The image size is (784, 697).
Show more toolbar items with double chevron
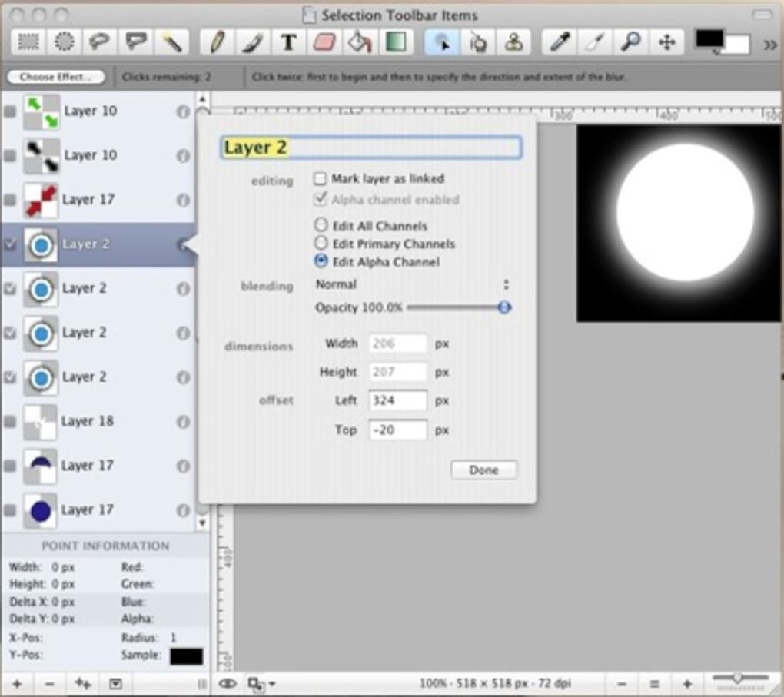[x=770, y=45]
